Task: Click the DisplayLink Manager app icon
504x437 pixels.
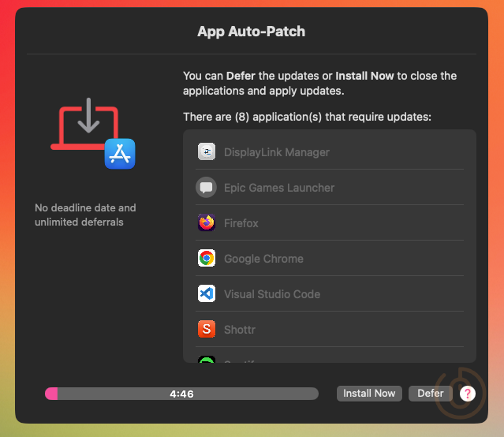Action: (x=207, y=151)
